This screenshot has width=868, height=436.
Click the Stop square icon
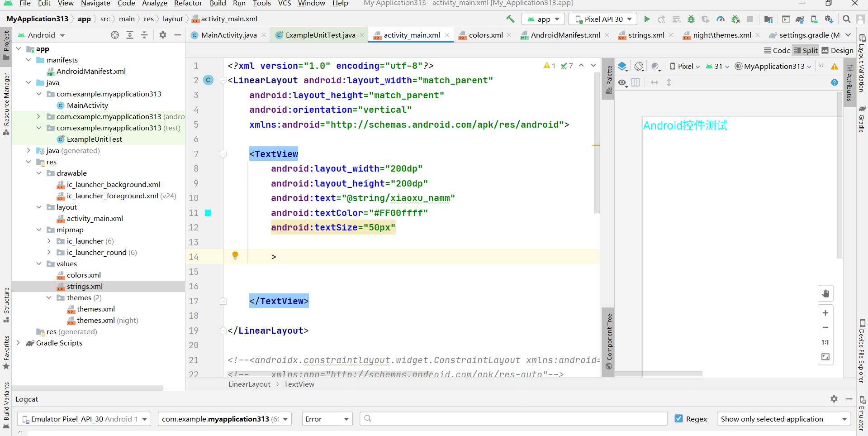(x=750, y=19)
